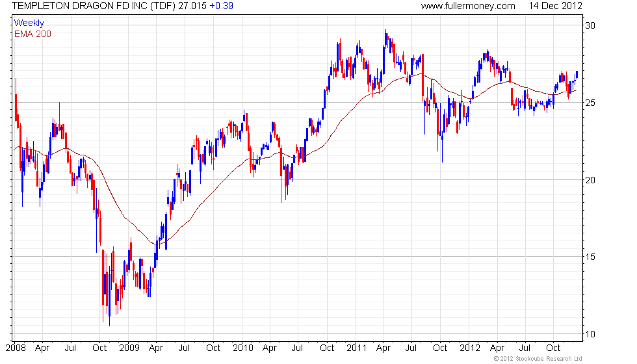Image resolution: width=637 pixels, height=364 pixels.
Task: Open the www.fullermoney.com link
Action: tap(468, 6)
